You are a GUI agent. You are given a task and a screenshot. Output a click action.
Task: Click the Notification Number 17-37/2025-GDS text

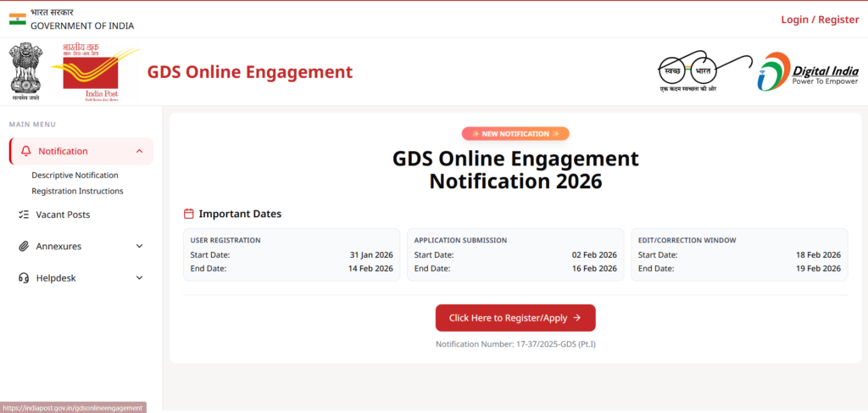point(515,343)
